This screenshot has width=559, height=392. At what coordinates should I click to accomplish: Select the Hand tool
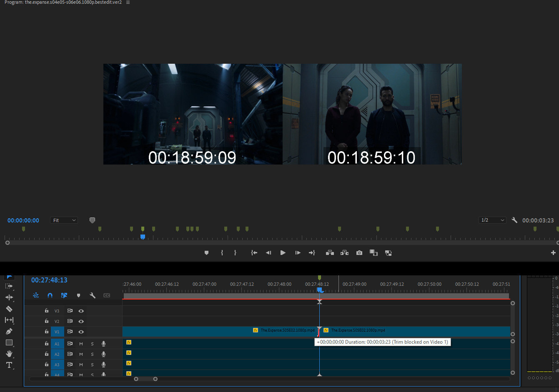pos(9,354)
